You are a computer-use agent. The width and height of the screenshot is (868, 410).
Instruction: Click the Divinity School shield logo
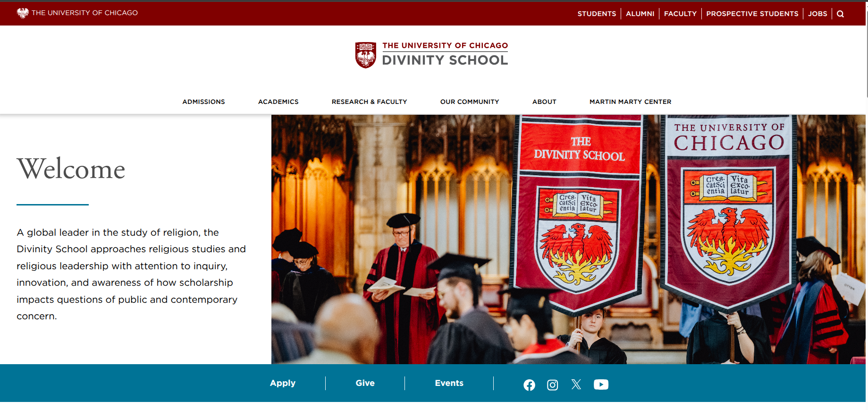pos(365,55)
